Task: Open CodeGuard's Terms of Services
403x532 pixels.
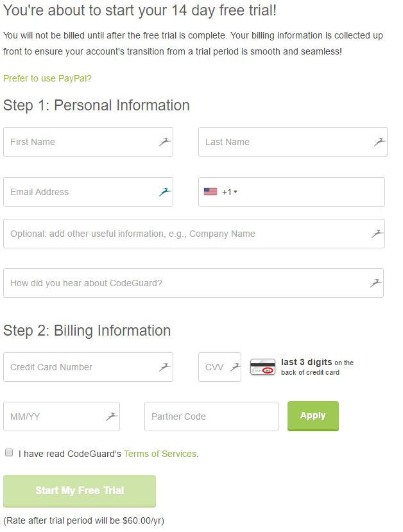Action: point(159,452)
